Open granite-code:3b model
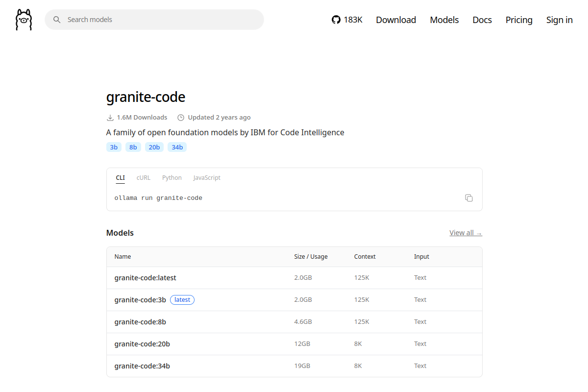 tap(140, 300)
